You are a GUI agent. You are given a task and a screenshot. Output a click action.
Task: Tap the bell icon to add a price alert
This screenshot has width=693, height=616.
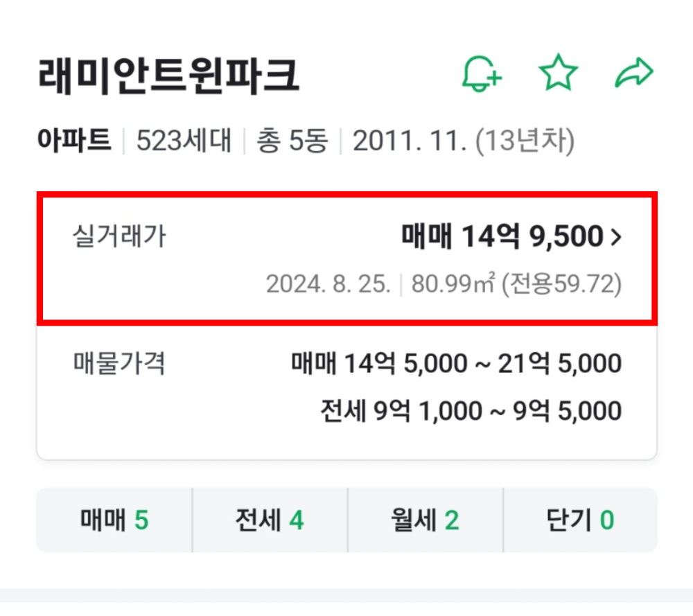[482, 73]
